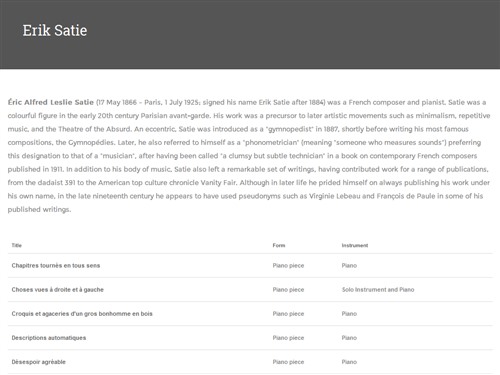
Task: Sort table by Instrument column header
Action: tap(355, 245)
